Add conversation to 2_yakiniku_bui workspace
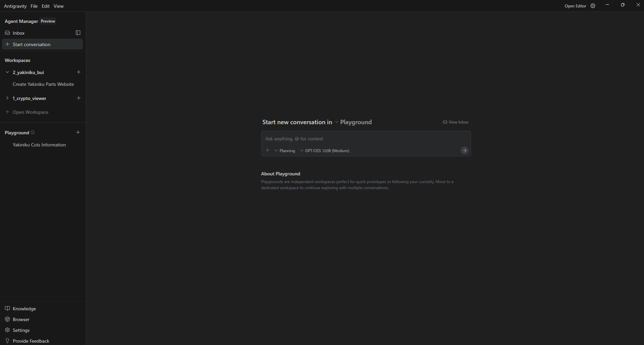The image size is (644, 345). pyautogui.click(x=79, y=72)
